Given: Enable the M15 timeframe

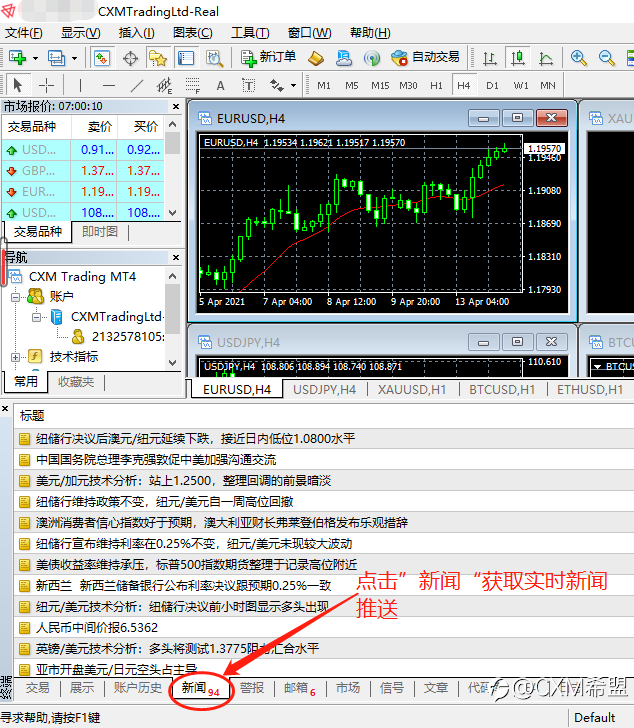Looking at the screenshot, I should point(380,85).
